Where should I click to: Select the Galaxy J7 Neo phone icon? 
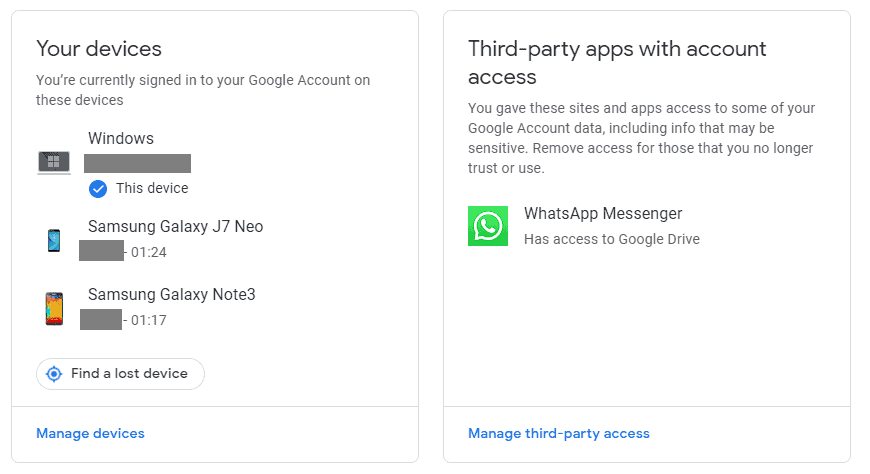[x=54, y=240]
